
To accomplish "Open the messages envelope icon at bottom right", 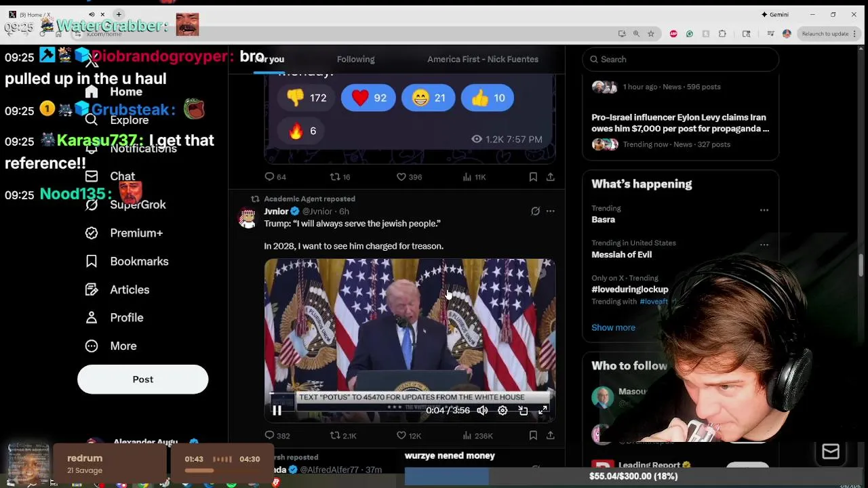I will (x=831, y=452).
